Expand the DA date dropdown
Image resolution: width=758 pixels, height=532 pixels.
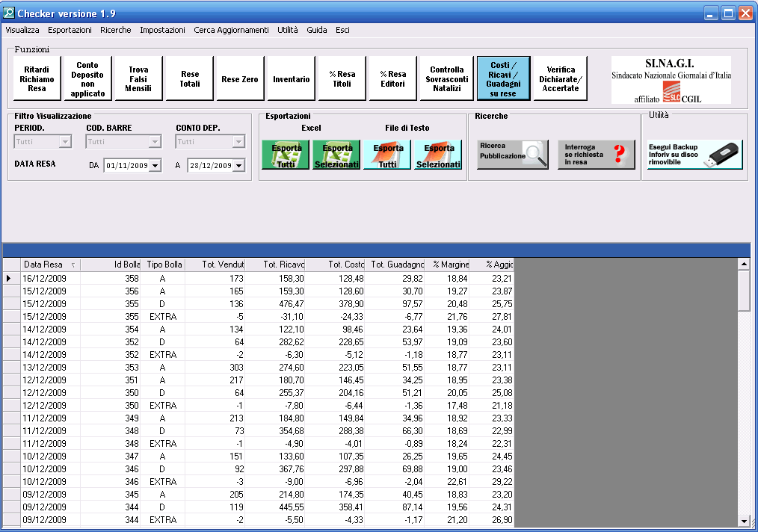pos(155,166)
